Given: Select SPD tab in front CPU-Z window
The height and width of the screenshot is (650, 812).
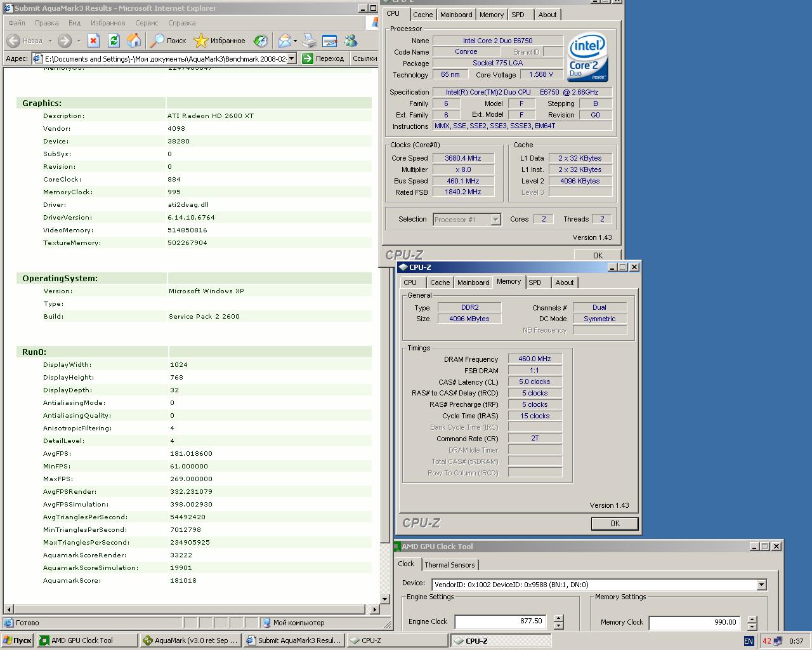Looking at the screenshot, I should (x=535, y=282).
